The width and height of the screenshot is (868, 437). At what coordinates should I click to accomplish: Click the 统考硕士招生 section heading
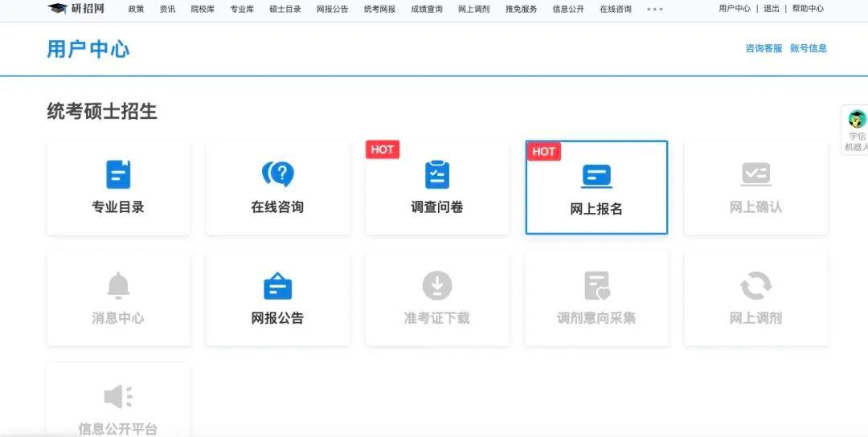pos(102,111)
